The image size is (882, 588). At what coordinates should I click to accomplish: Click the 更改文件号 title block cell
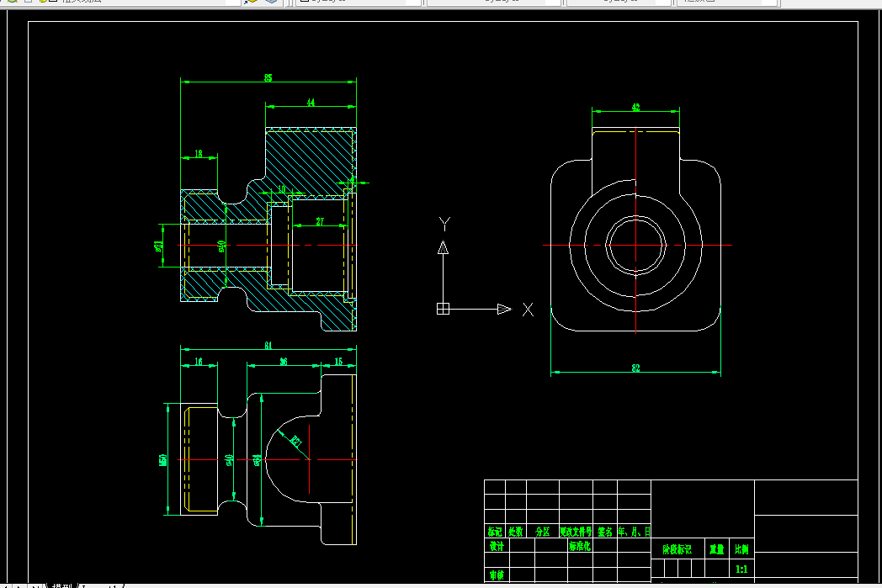pos(576,532)
